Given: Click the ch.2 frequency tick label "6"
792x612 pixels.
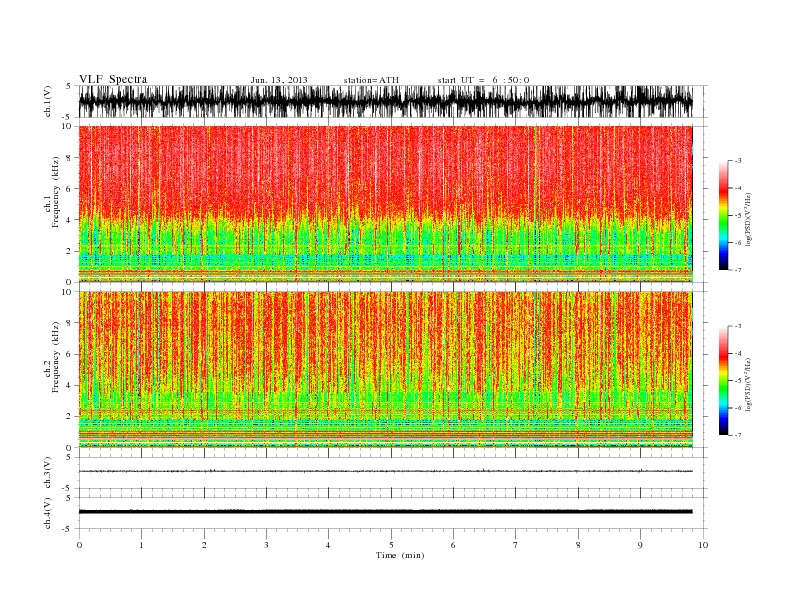Looking at the screenshot, I should (69, 354).
